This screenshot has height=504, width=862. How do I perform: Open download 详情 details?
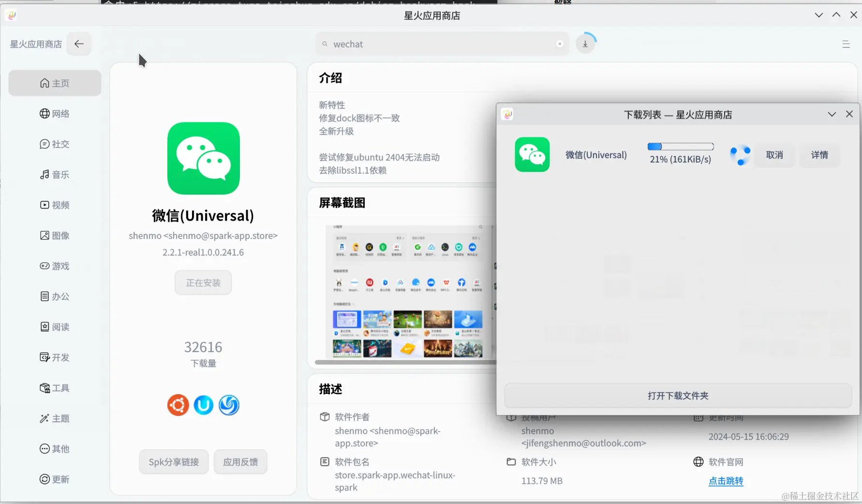tap(819, 155)
